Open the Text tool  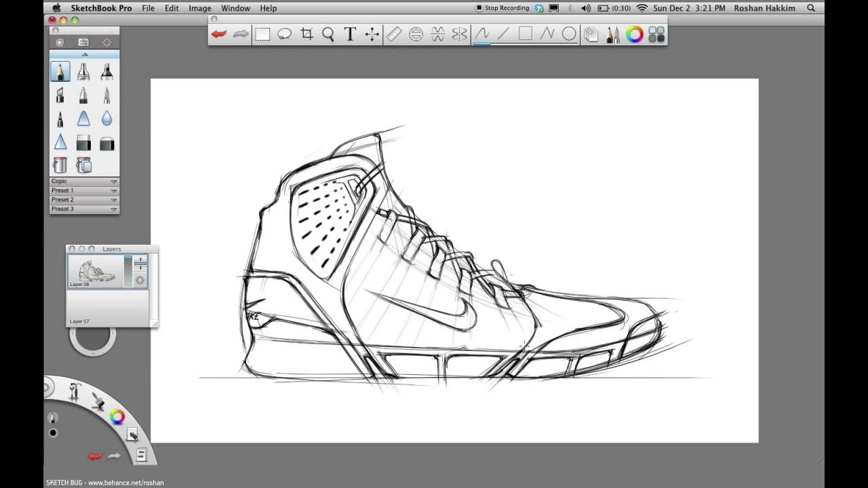click(350, 33)
